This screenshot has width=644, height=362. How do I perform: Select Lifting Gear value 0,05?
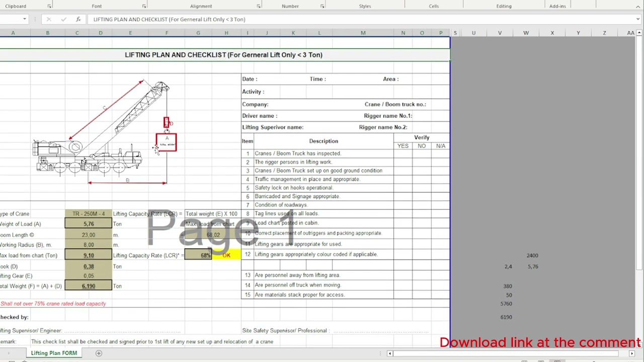coord(89,276)
